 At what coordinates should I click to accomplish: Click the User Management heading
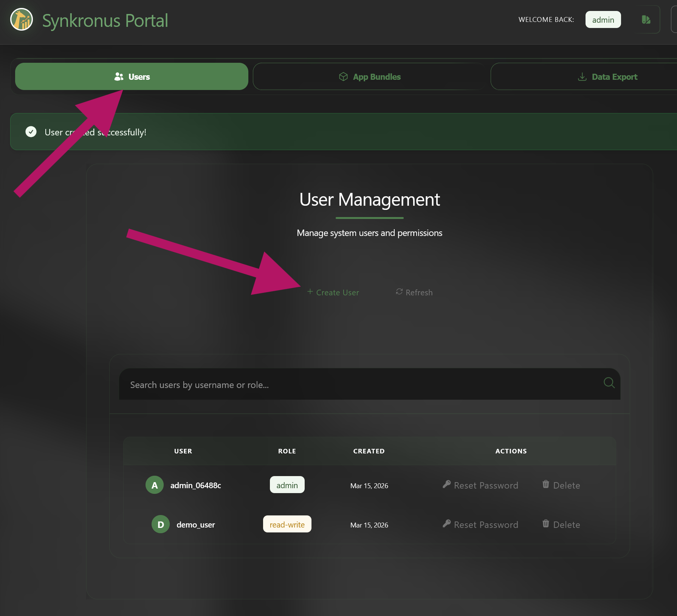tap(370, 200)
